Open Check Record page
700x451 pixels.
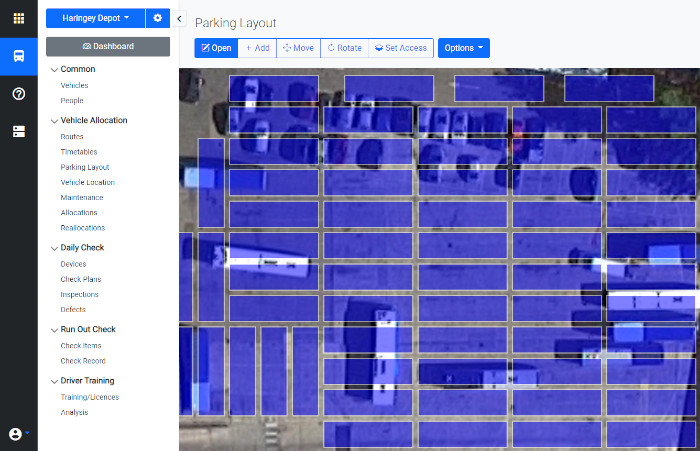[83, 361]
